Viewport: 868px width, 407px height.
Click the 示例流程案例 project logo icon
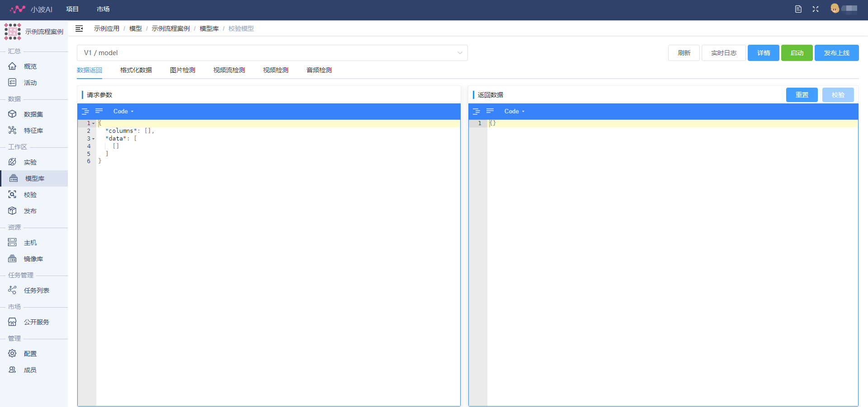click(x=13, y=32)
